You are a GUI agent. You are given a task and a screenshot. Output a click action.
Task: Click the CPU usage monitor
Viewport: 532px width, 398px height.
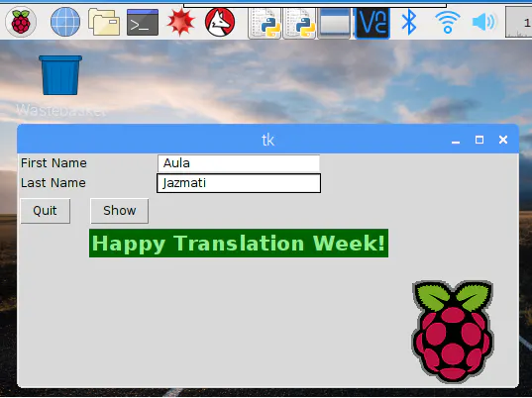pos(518,23)
